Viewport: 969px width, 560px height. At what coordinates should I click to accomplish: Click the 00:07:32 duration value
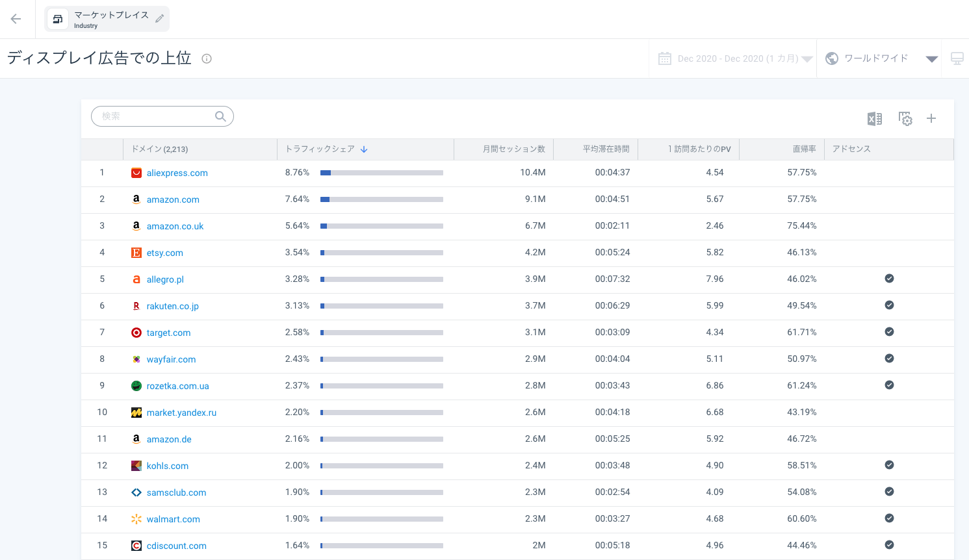pos(613,279)
